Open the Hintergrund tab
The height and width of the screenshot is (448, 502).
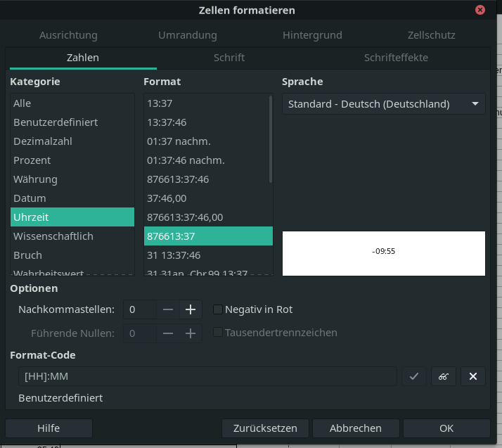(x=312, y=35)
